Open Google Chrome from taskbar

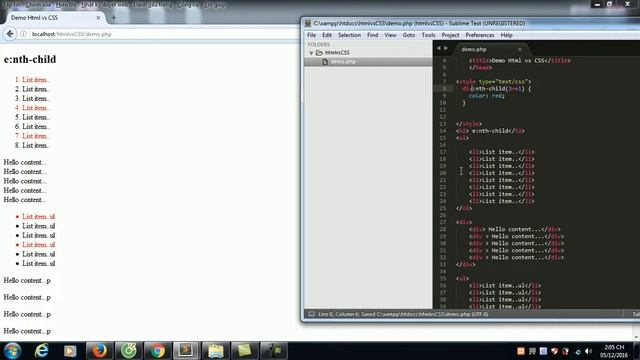click(158, 351)
